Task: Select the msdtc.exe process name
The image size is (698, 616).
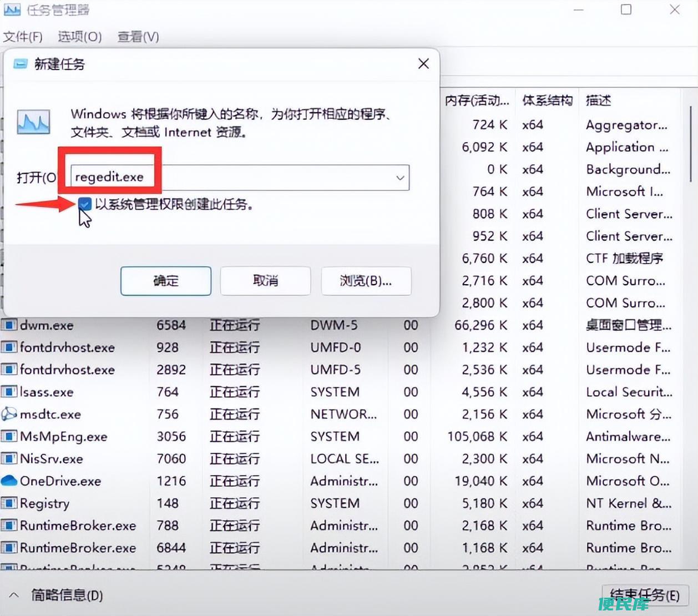Action: pyautogui.click(x=50, y=414)
